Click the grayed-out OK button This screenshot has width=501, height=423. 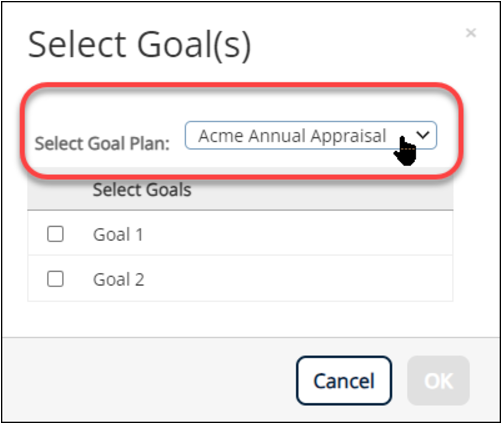(438, 380)
